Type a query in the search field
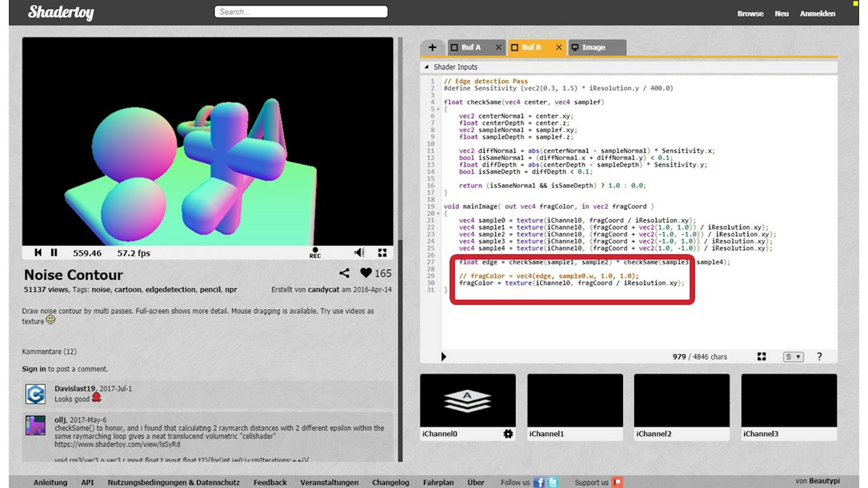The width and height of the screenshot is (868, 488). (300, 12)
